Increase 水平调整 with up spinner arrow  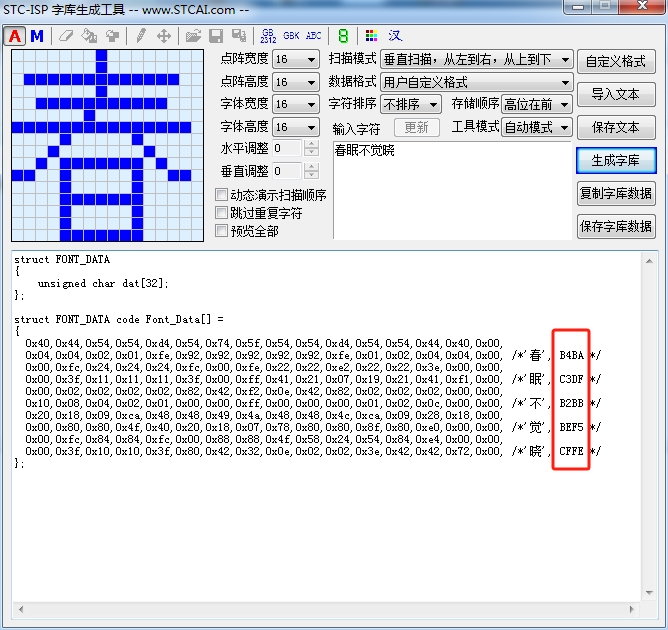(x=311, y=144)
